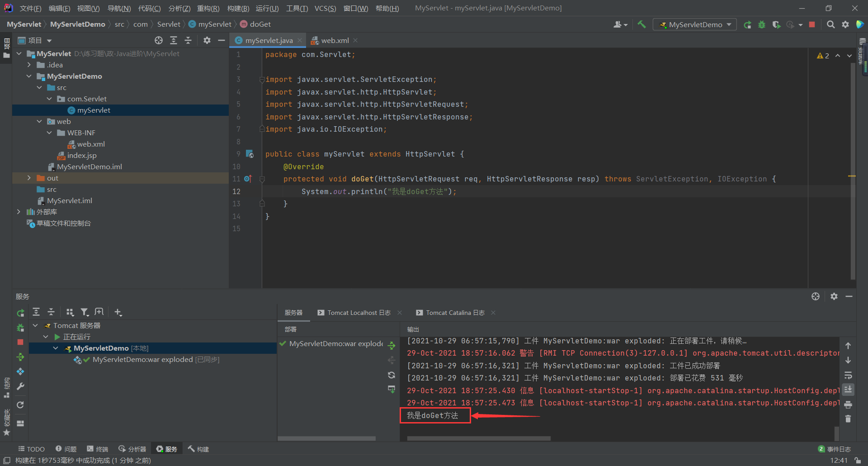Image resolution: width=868 pixels, height=466 pixels.
Task: Click the Soft-Wrap icon in output toolbar
Action: tap(849, 375)
